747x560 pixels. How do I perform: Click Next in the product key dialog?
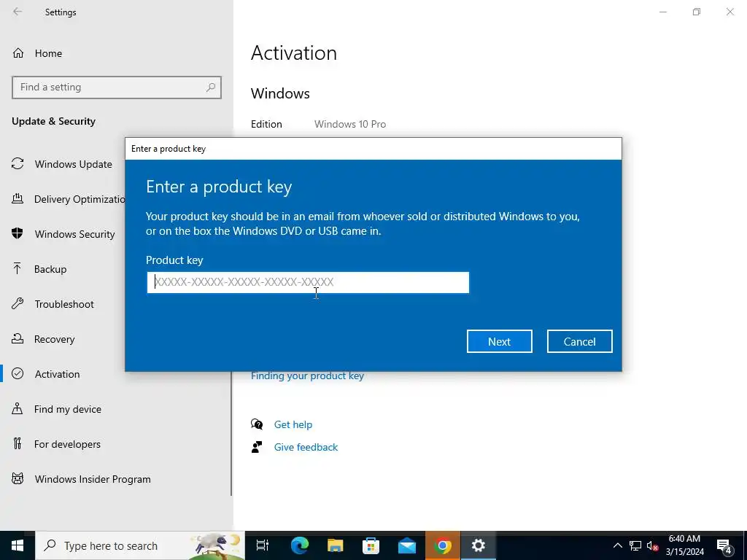point(499,341)
